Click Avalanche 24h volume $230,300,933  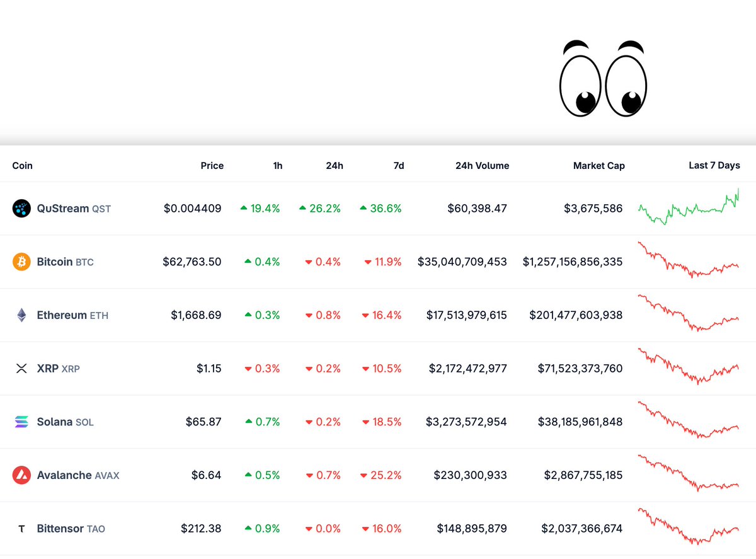point(471,475)
